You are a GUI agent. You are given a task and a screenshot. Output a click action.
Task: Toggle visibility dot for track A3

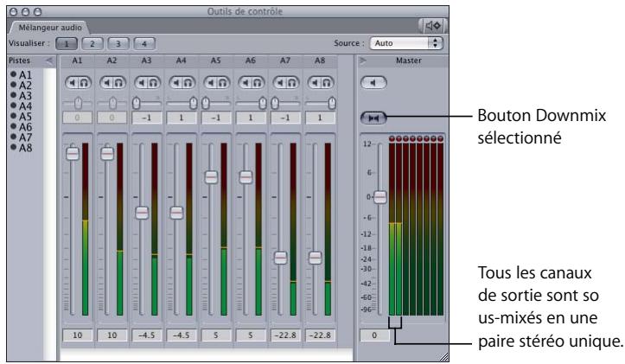coord(13,95)
